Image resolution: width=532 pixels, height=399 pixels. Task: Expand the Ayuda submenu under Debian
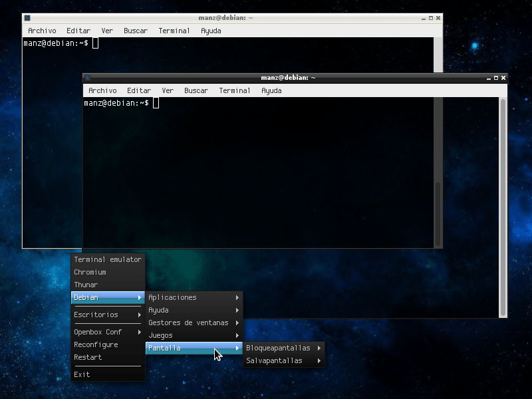(194, 310)
